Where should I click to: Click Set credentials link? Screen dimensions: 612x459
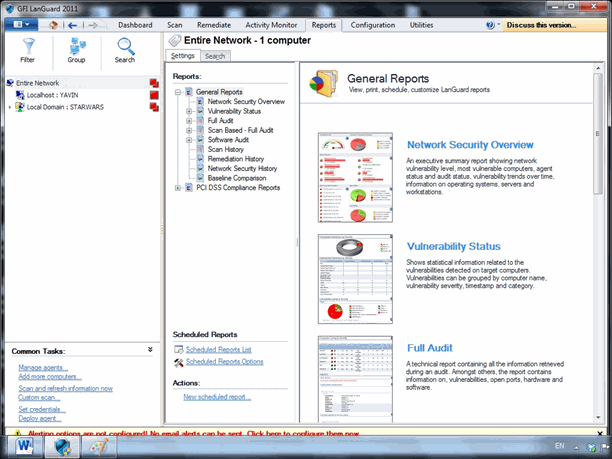point(42,409)
